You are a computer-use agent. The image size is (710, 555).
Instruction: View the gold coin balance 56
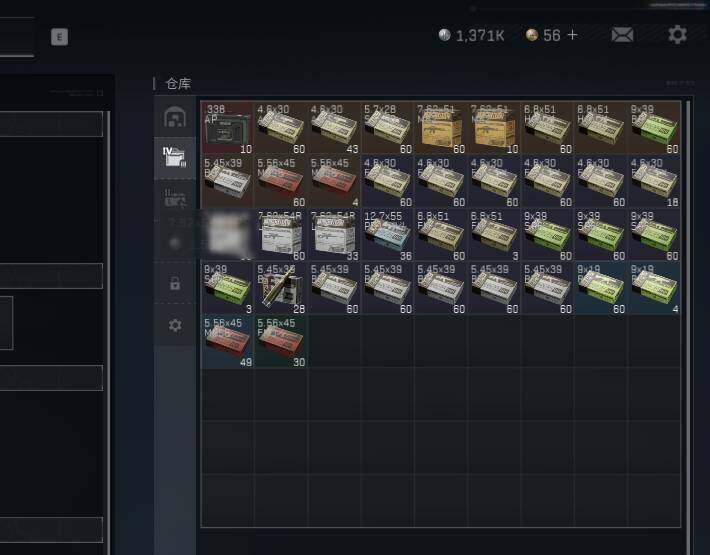(x=543, y=35)
